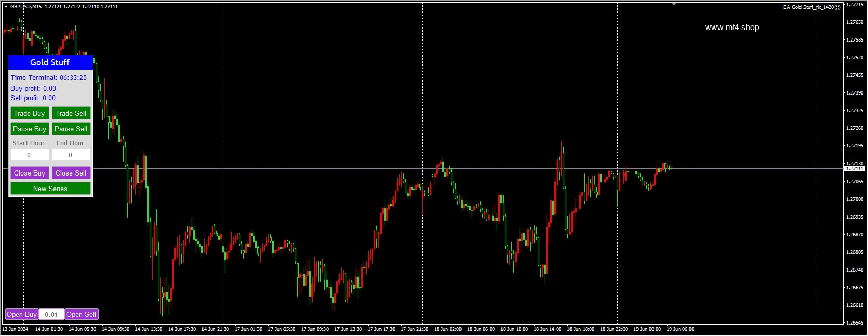Click the 17 Jun 09:30 time axis label

point(315,329)
